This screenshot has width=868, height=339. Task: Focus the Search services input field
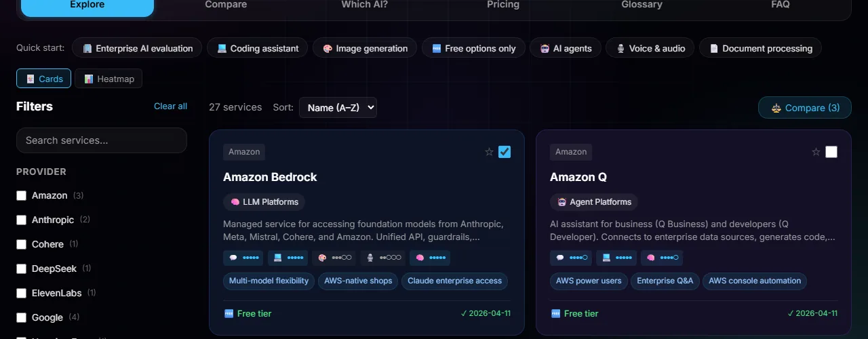102,140
